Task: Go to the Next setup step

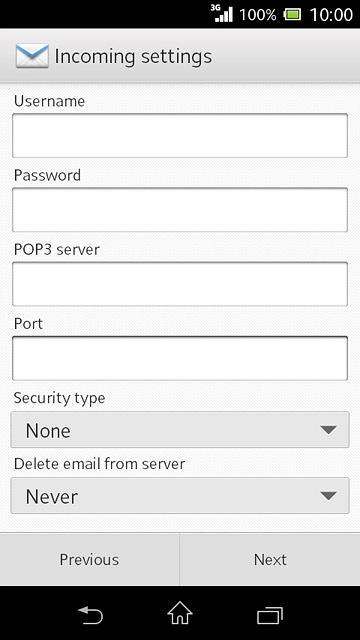Action: click(270, 559)
